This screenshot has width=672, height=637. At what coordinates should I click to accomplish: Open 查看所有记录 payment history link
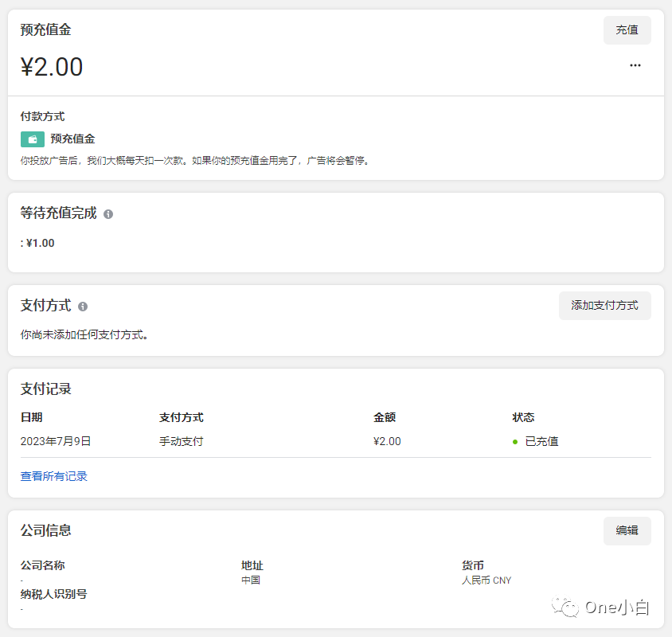click(x=53, y=476)
